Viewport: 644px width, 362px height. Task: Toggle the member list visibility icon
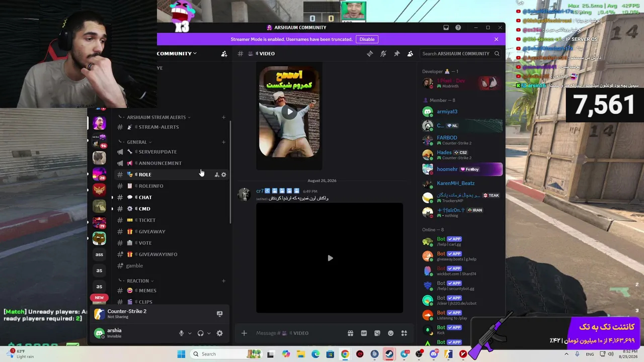tap(410, 54)
